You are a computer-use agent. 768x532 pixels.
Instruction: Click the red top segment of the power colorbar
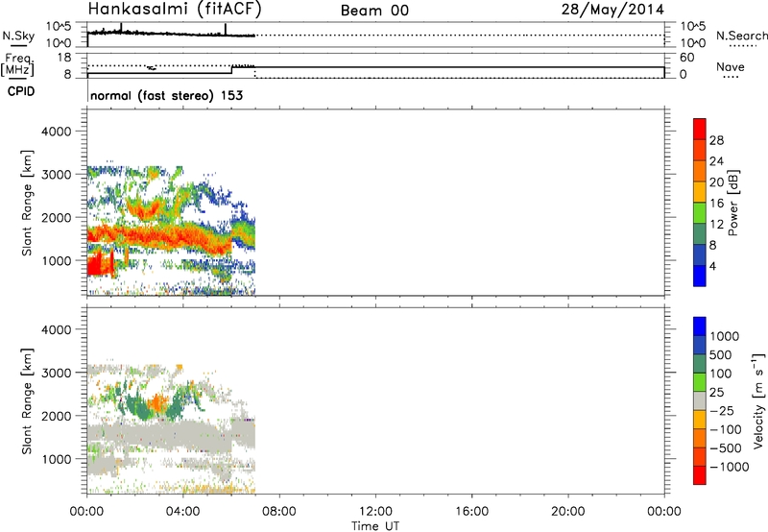[x=700, y=129]
